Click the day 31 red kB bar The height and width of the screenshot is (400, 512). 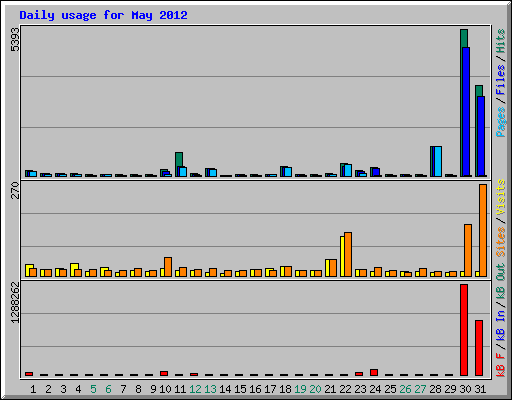(479, 348)
